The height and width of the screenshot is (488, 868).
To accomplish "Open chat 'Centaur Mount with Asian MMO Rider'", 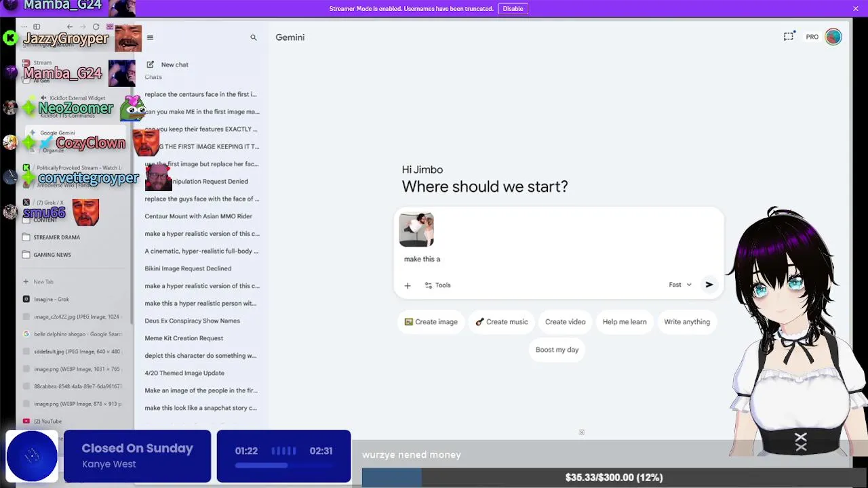I will coord(198,216).
